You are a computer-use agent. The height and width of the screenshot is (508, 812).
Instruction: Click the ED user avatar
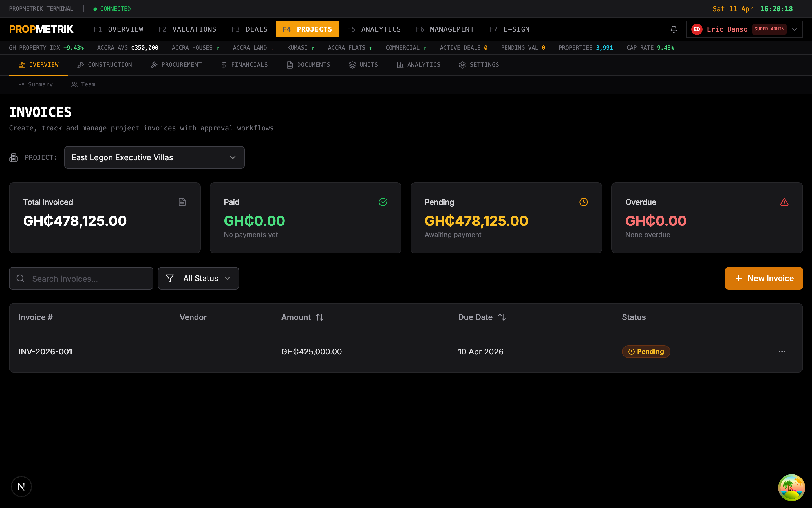coord(697,29)
